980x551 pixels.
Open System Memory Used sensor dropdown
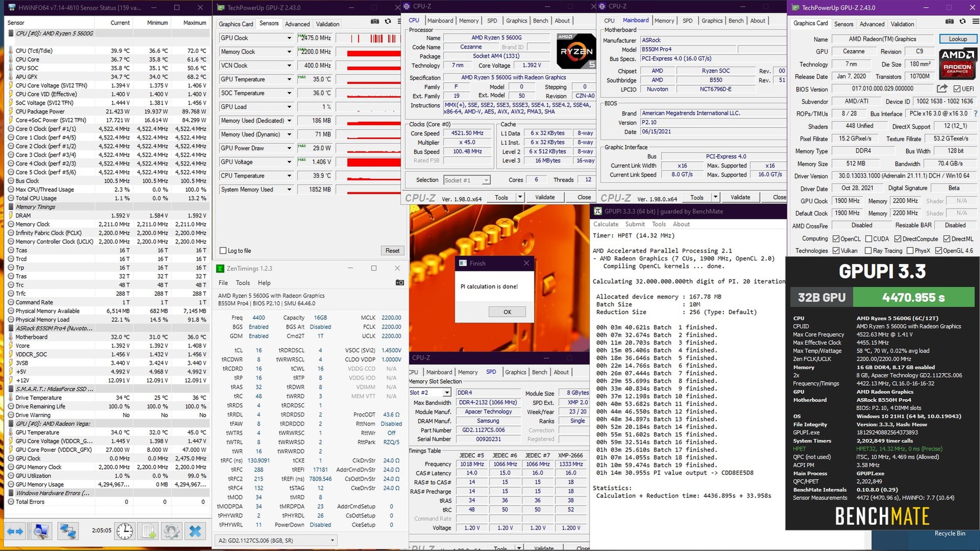289,190
